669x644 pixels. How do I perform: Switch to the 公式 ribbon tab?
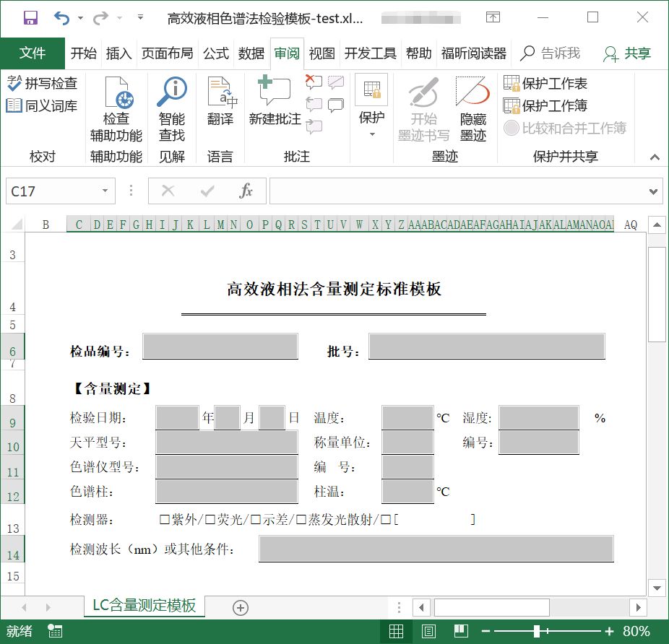[x=215, y=53]
